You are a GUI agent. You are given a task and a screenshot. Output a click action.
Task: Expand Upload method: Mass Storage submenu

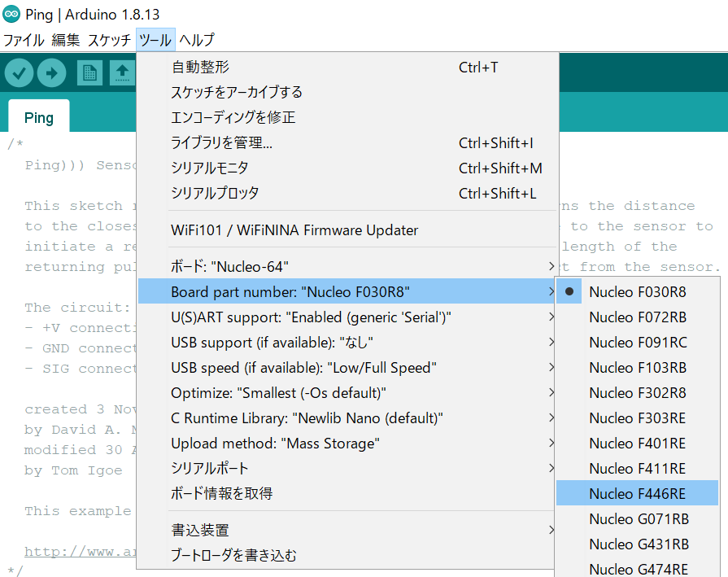(x=347, y=444)
